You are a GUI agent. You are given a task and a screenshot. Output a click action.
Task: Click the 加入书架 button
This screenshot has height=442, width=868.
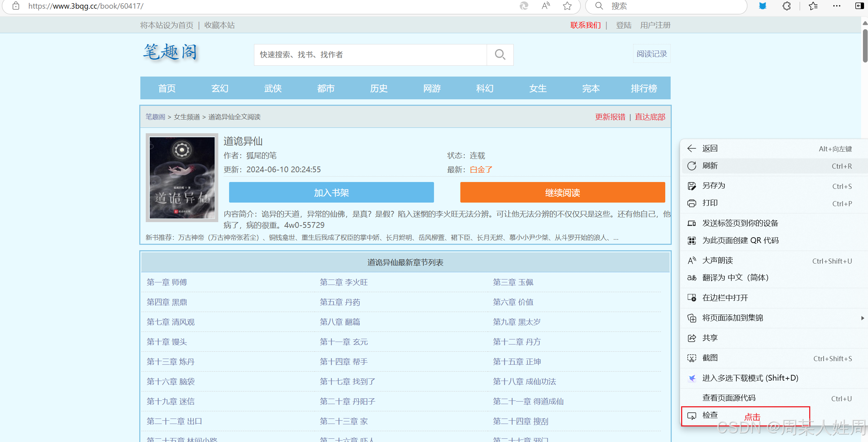click(331, 192)
